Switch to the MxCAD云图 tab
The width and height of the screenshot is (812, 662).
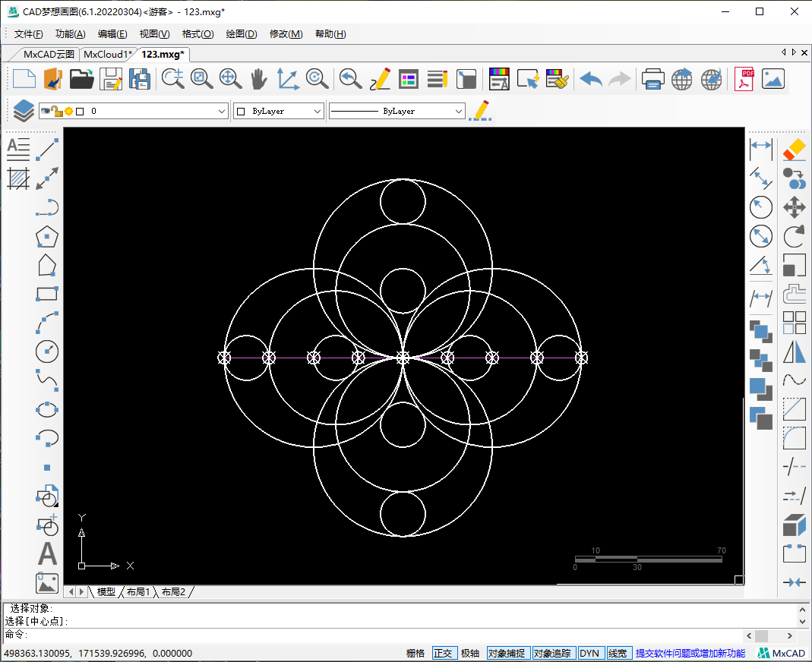[x=49, y=54]
